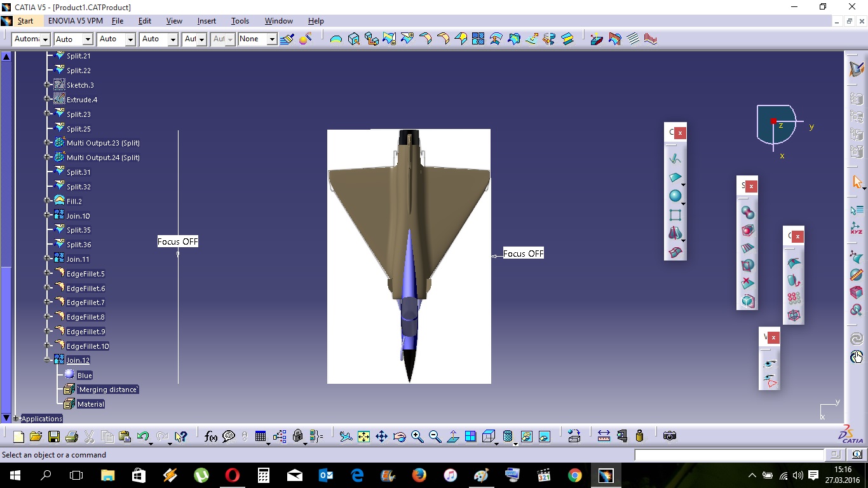The height and width of the screenshot is (488, 868).
Task: Open the first Auto dropdown in graphic properties
Action: 88,39
